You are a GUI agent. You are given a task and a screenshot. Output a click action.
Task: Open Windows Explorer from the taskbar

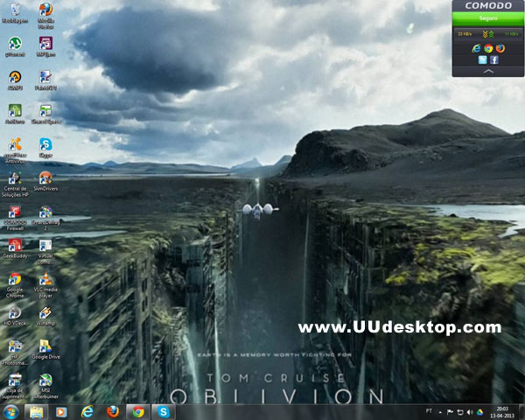36,412
